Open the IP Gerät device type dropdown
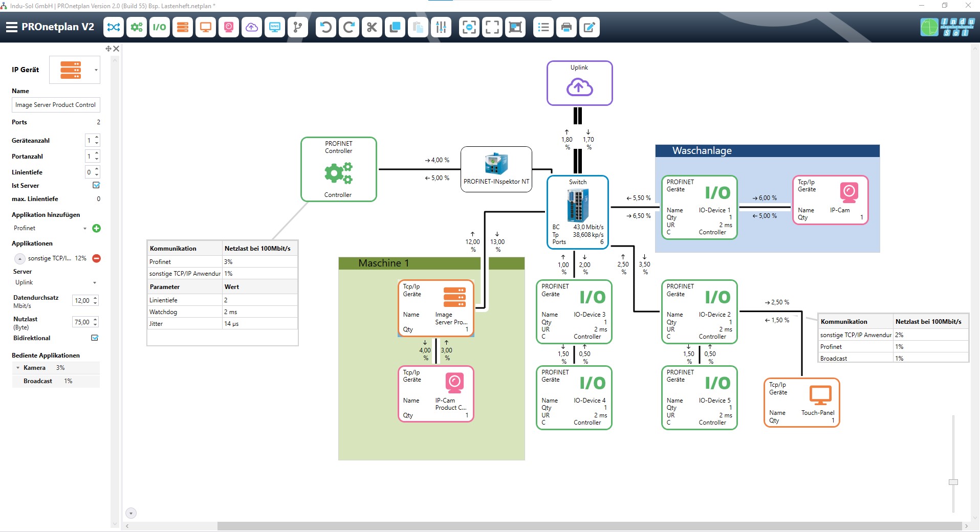This screenshot has height=532, width=980. [96, 70]
